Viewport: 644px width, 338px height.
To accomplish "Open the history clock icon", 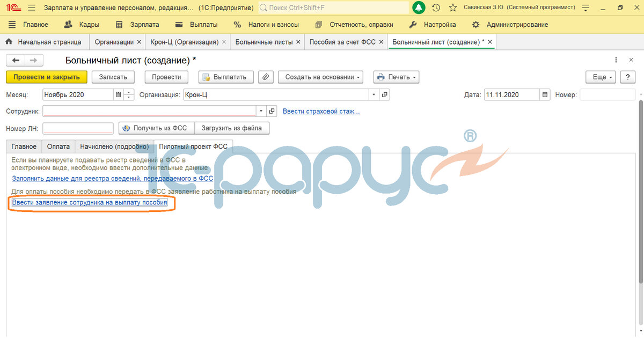I will point(436,8).
